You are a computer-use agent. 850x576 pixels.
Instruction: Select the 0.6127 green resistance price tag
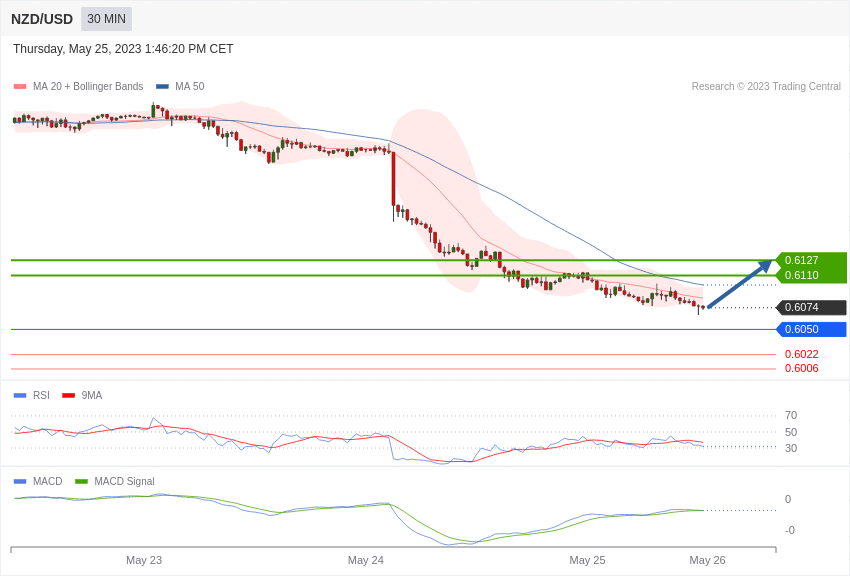(x=811, y=260)
